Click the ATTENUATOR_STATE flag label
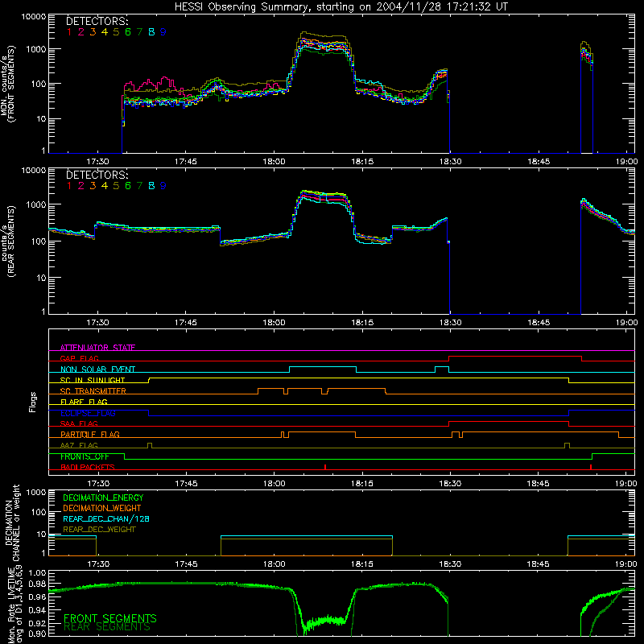The width and height of the screenshot is (644, 644). [97, 348]
